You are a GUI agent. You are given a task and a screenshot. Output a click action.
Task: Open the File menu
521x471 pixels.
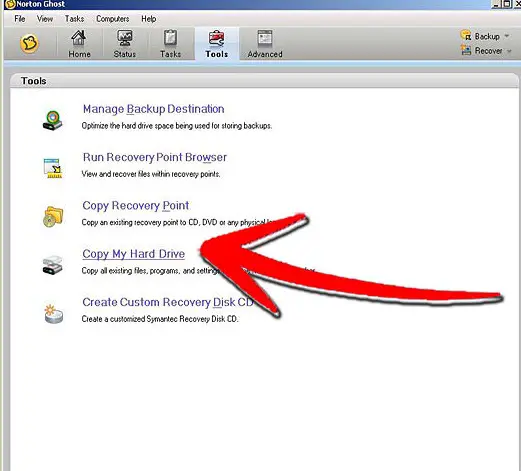(x=20, y=19)
